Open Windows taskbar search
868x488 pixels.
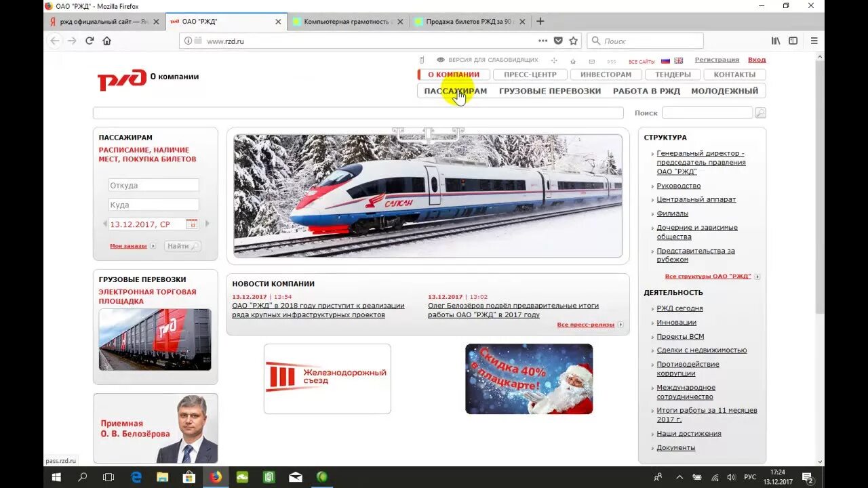(x=83, y=477)
